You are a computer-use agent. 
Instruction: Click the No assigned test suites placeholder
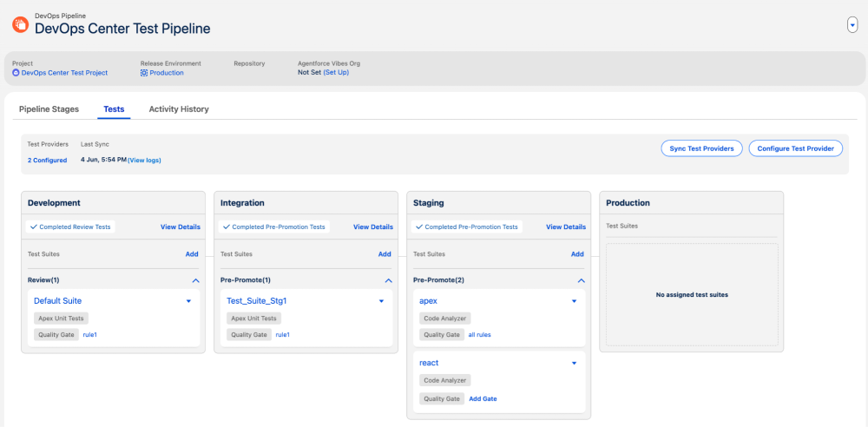(x=692, y=294)
